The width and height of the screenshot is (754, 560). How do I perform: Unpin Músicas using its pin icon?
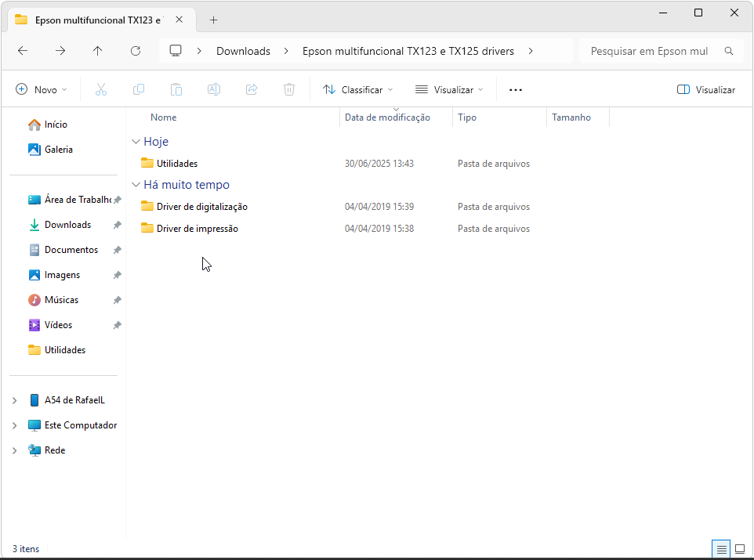pos(117,300)
